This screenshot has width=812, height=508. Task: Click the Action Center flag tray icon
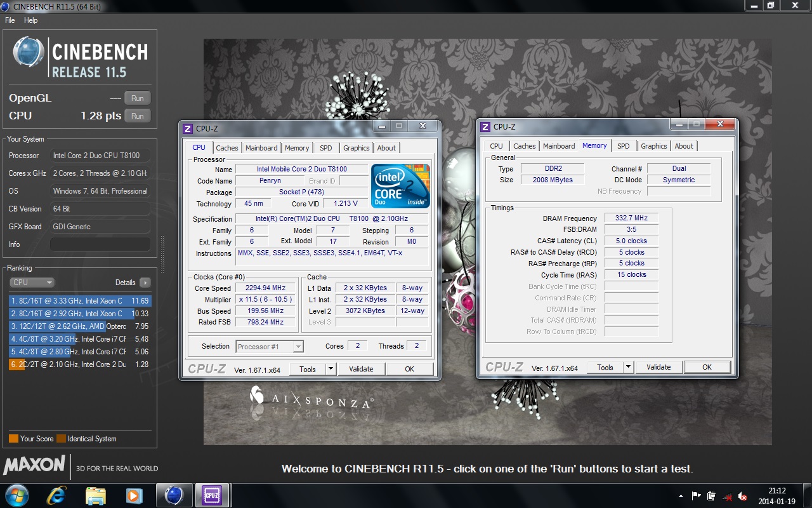point(697,496)
